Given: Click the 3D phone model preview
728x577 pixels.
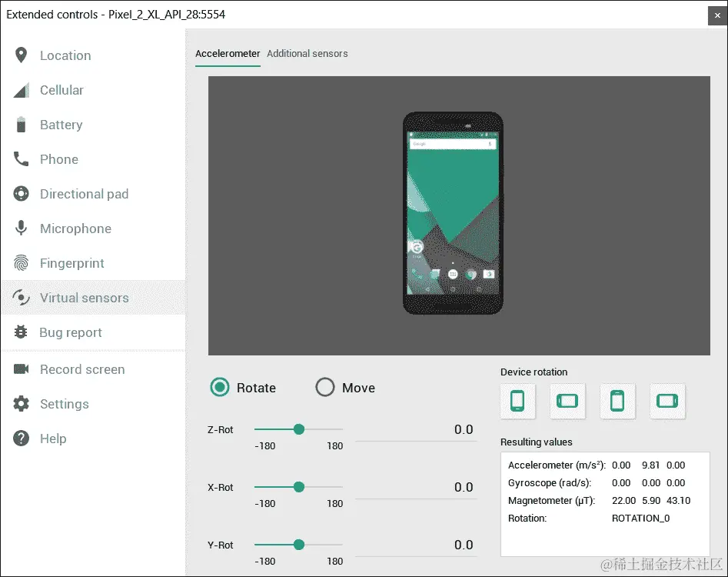Looking at the screenshot, I should [453, 213].
